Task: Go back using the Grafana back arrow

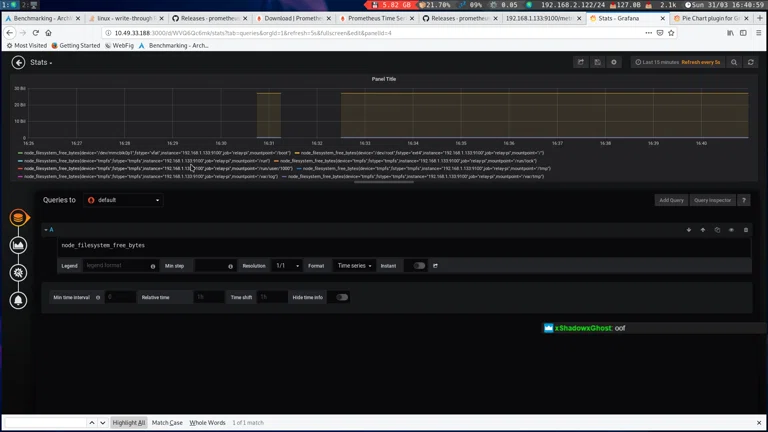Action: click(x=18, y=62)
